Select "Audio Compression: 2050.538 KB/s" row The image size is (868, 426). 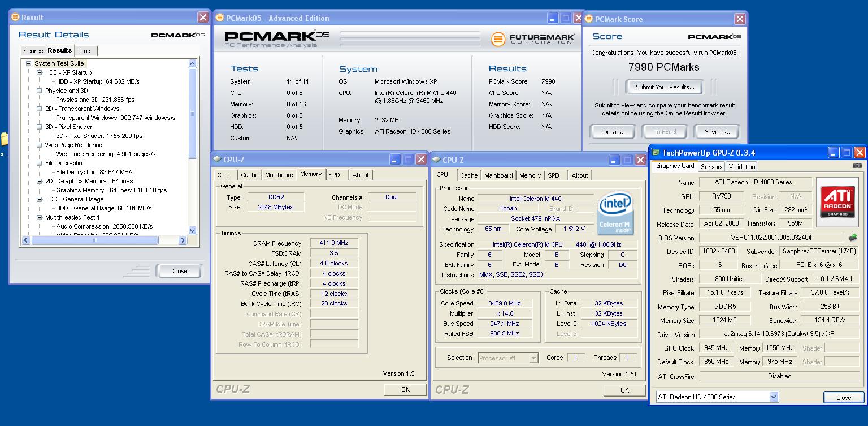pos(104,226)
